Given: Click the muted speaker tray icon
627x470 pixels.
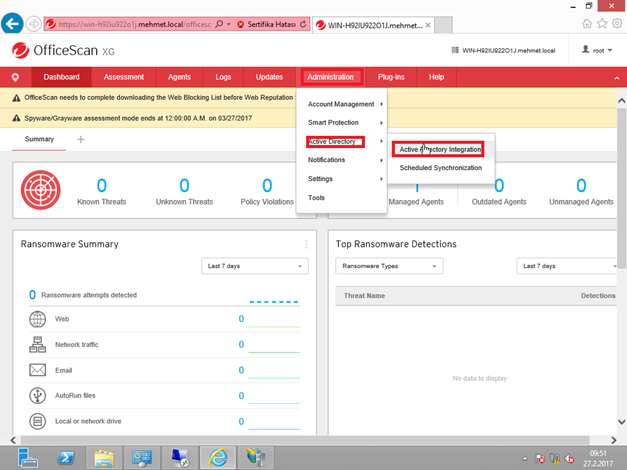Looking at the screenshot, I should coord(569,458).
